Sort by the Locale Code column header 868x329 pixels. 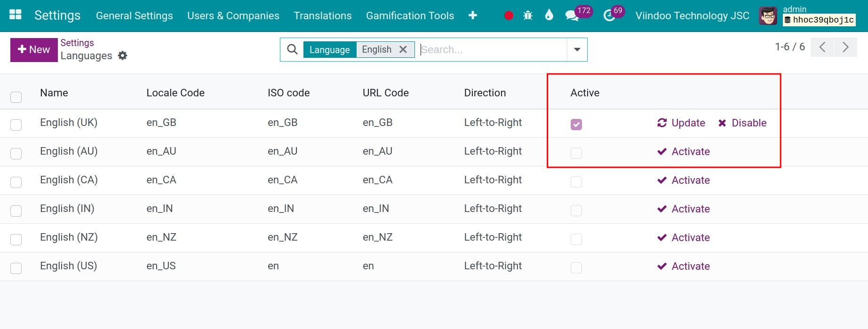pyautogui.click(x=175, y=93)
